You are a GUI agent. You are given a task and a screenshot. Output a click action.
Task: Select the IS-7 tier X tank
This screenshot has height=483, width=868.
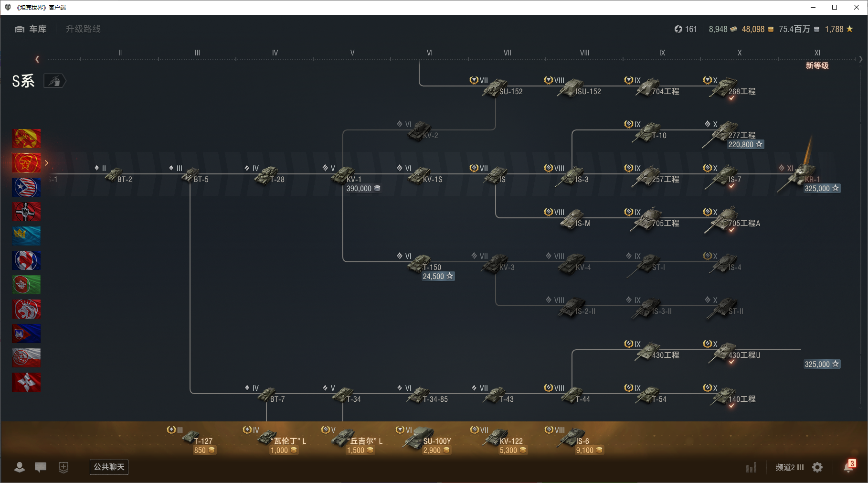coord(723,176)
